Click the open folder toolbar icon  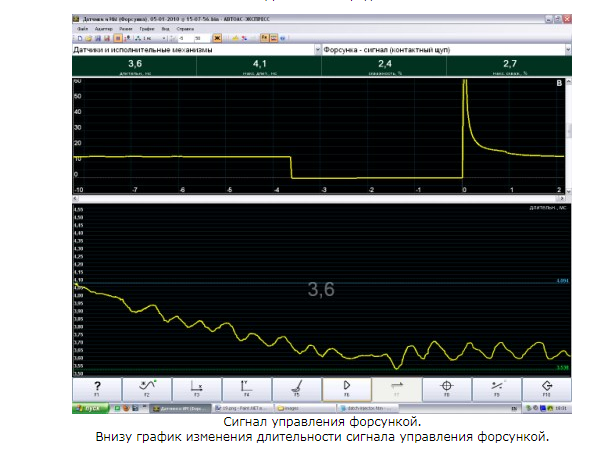click(x=89, y=38)
